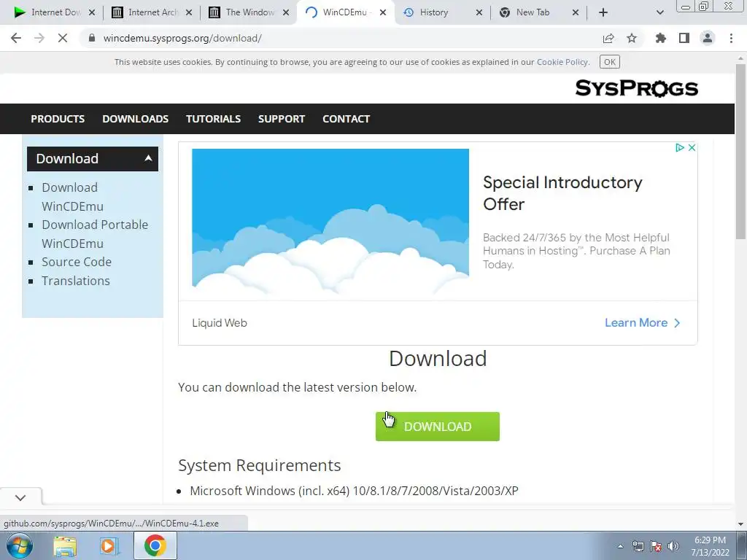This screenshot has width=747, height=560.
Task: Click Learn More in the ad
Action: coord(642,323)
